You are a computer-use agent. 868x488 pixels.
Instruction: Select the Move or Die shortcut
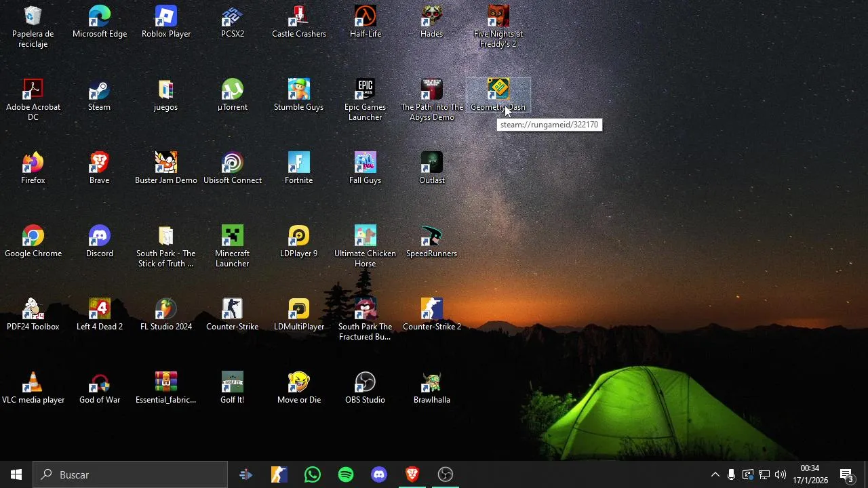click(298, 388)
